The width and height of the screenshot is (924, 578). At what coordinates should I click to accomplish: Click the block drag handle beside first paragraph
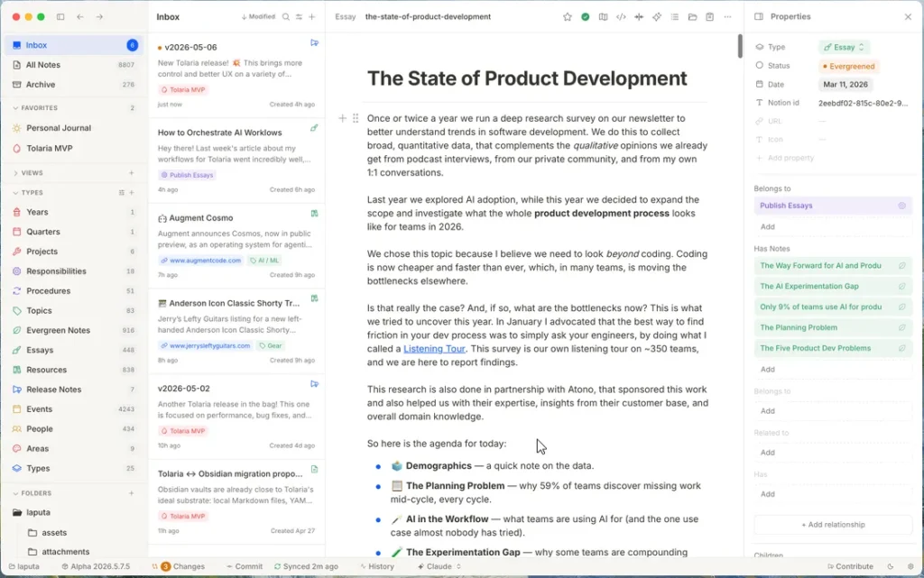pyautogui.click(x=356, y=118)
